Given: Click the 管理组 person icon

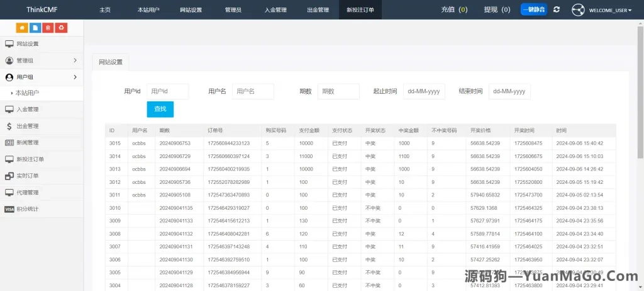Looking at the screenshot, I should [9, 60].
